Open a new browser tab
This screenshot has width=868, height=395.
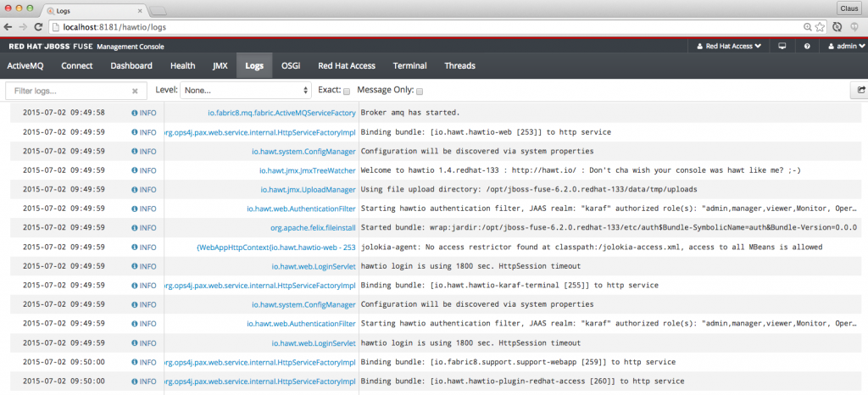pos(158,11)
